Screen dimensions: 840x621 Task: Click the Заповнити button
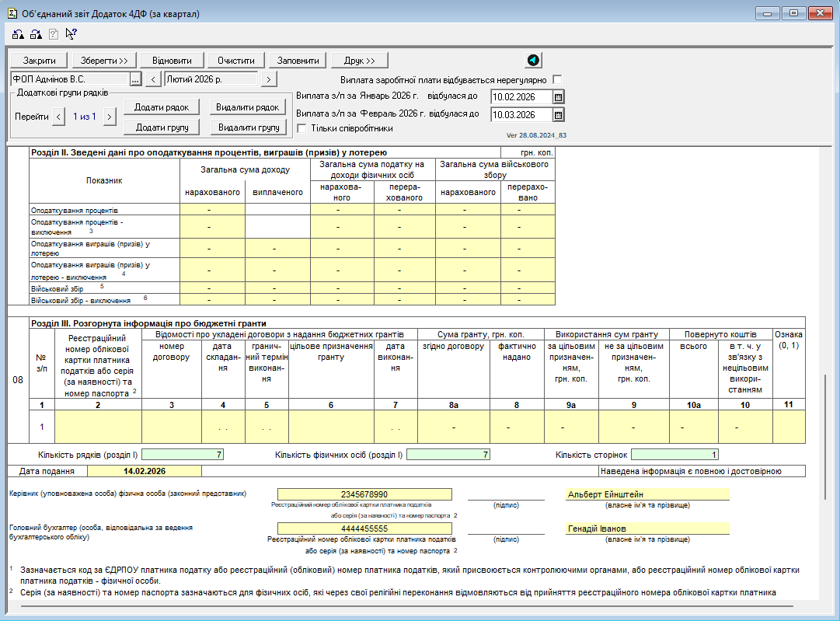[299, 61]
